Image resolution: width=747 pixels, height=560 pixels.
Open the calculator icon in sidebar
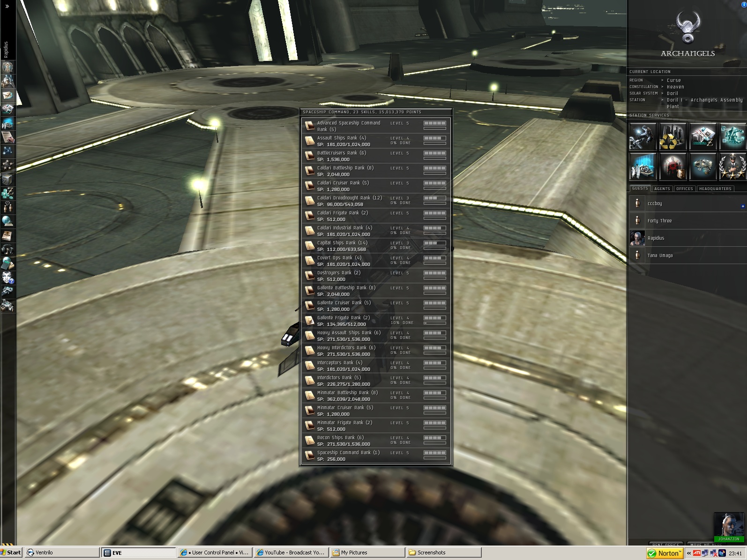7,264
